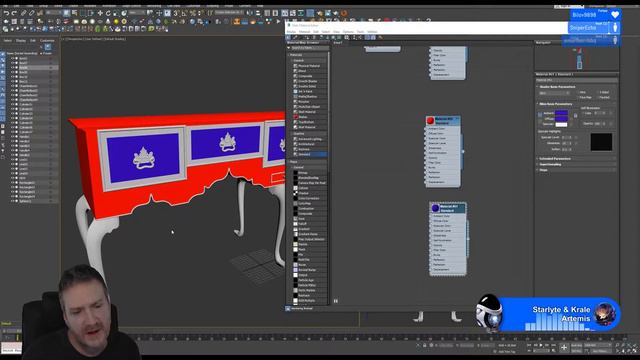
Task: Click Pick Material from Object eyedropper
Action: [x=295, y=37]
